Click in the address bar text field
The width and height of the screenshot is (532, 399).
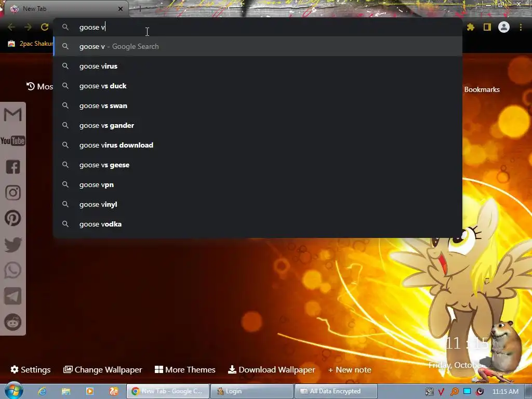(x=258, y=27)
